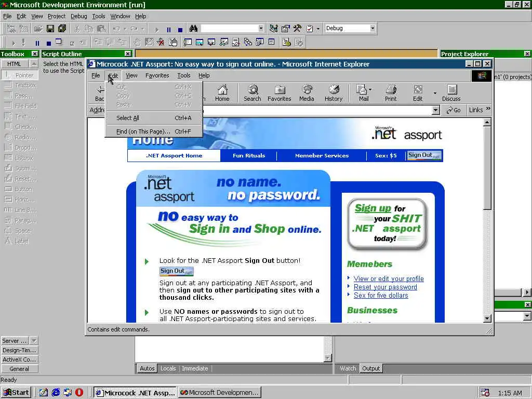Screen dimensions: 532x399
Task: Click the Cut scissors icon in Development Environment
Action: click(x=77, y=29)
